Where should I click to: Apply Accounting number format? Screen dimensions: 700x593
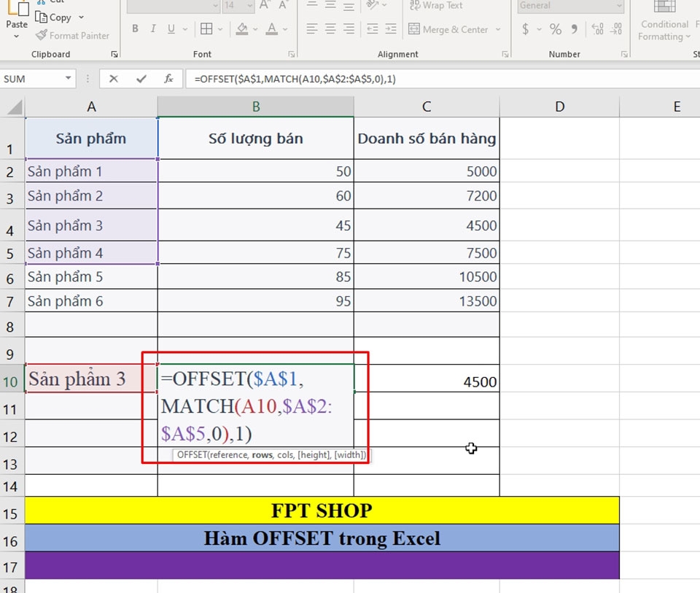click(526, 29)
